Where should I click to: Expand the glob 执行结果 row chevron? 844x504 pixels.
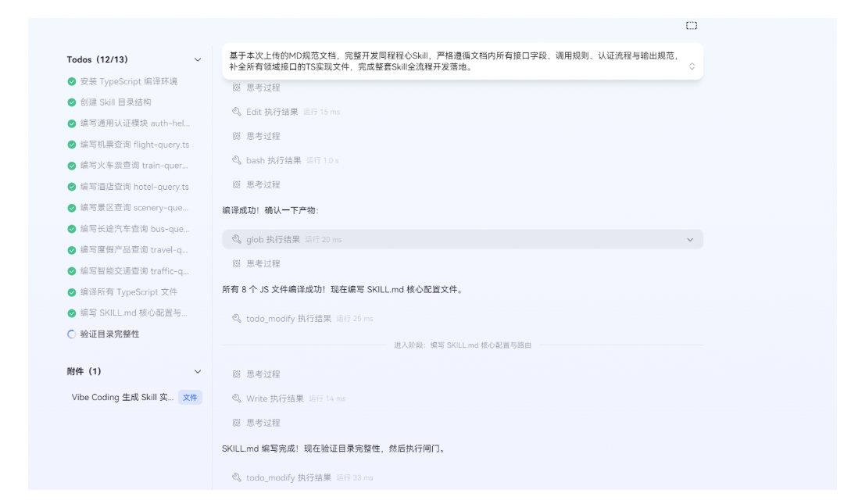690,240
